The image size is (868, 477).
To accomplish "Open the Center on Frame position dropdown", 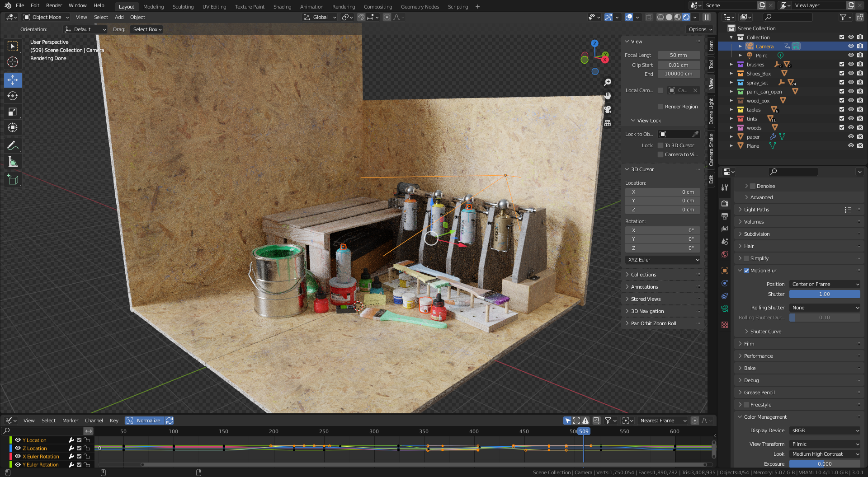I will pyautogui.click(x=825, y=284).
